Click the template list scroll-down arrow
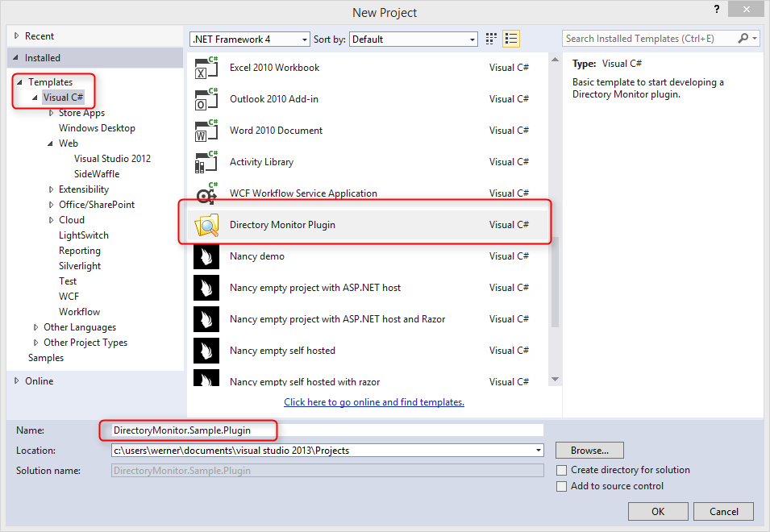This screenshot has width=770, height=532. (555, 380)
